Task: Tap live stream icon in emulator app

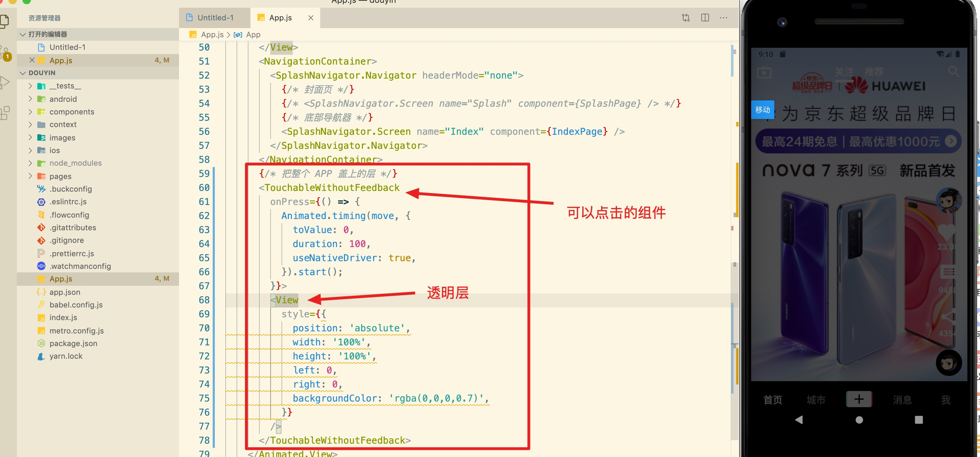Action: coord(764,72)
